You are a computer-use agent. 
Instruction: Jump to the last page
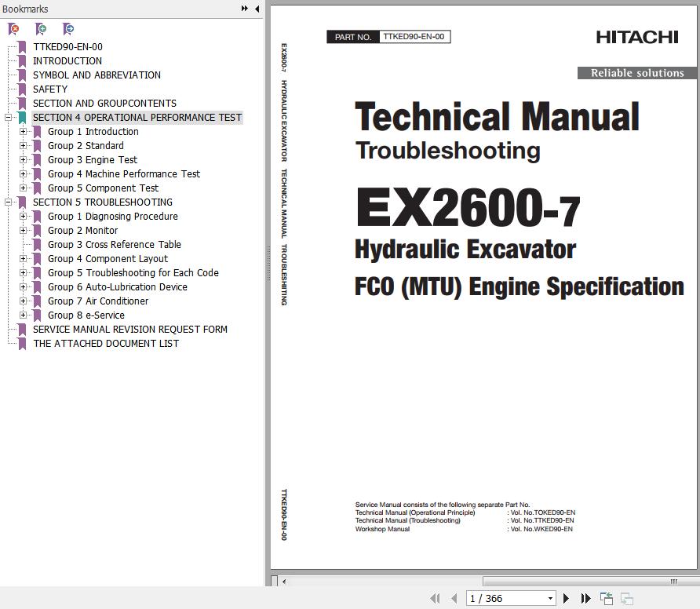[585, 598]
